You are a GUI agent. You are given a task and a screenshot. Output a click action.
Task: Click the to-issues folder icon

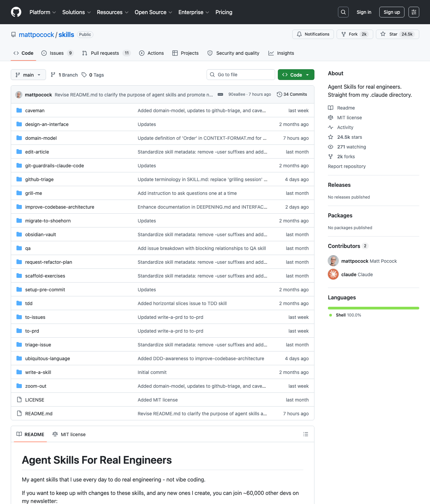tap(19, 317)
